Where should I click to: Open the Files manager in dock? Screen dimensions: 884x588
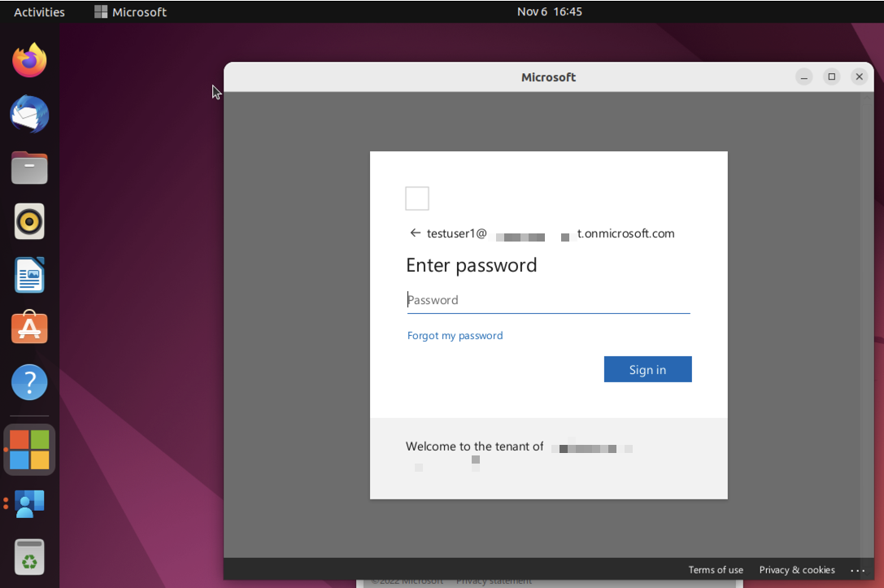pos(30,168)
